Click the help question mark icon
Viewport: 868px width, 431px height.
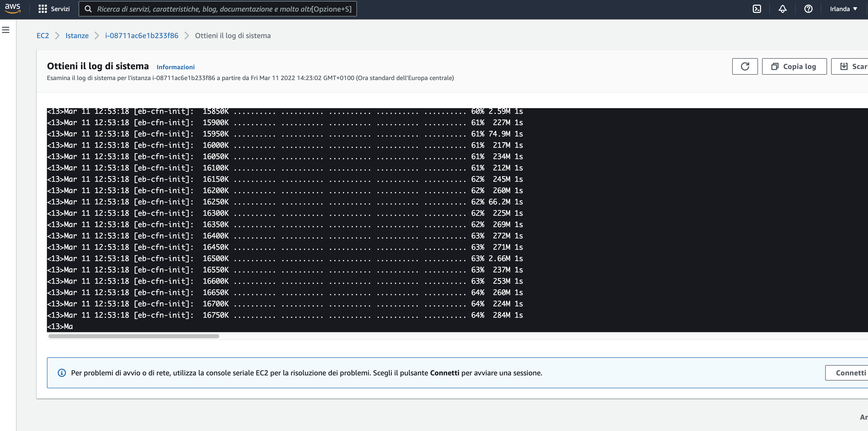coord(808,9)
